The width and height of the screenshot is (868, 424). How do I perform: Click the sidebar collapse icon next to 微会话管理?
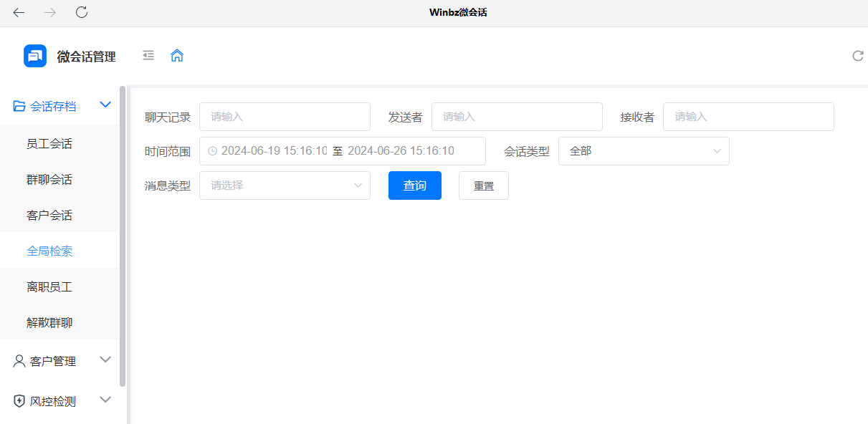click(x=148, y=55)
